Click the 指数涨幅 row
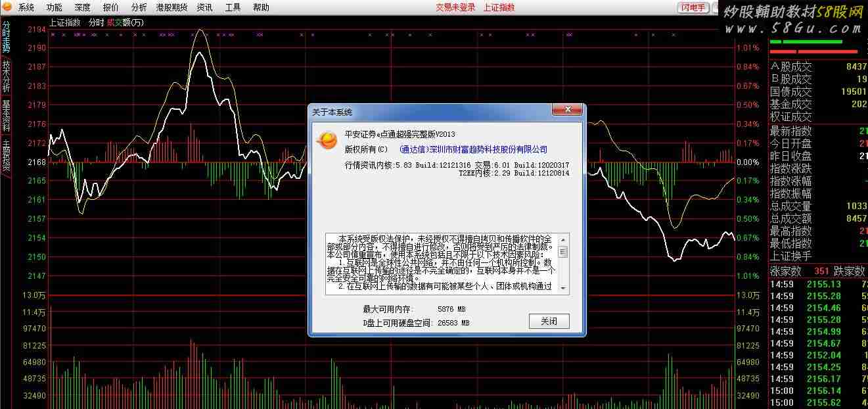The image size is (868, 409). tap(818, 181)
